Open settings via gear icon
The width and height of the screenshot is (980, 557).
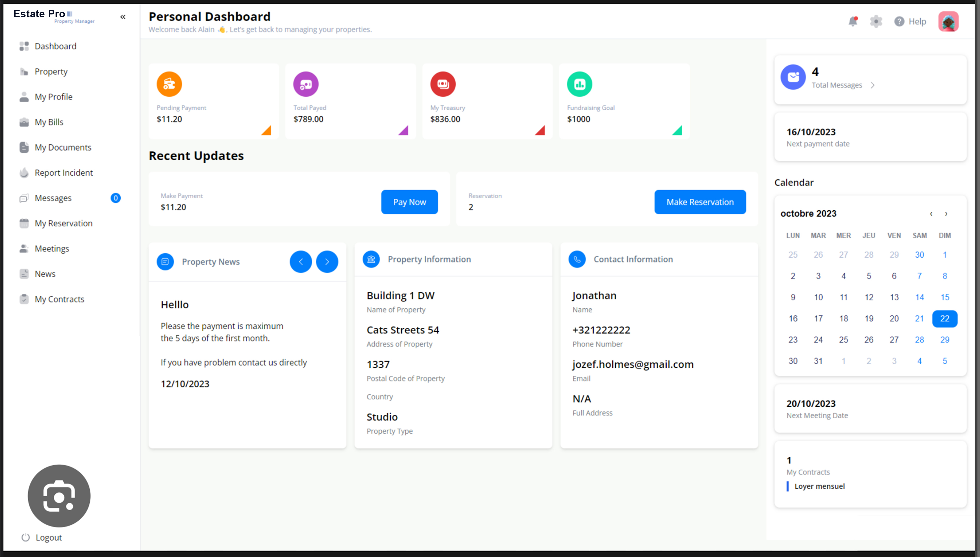tap(876, 21)
